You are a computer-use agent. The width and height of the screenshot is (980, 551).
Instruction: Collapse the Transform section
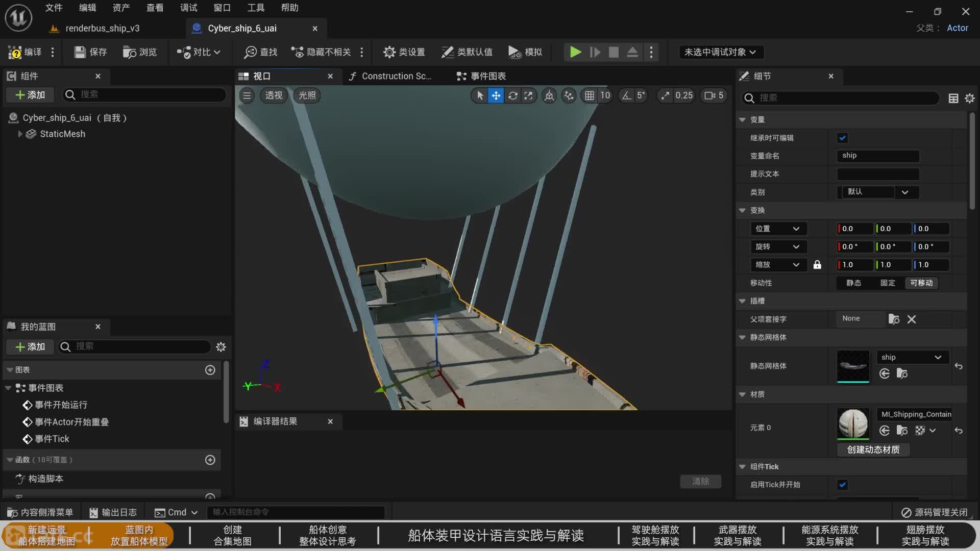coord(742,210)
